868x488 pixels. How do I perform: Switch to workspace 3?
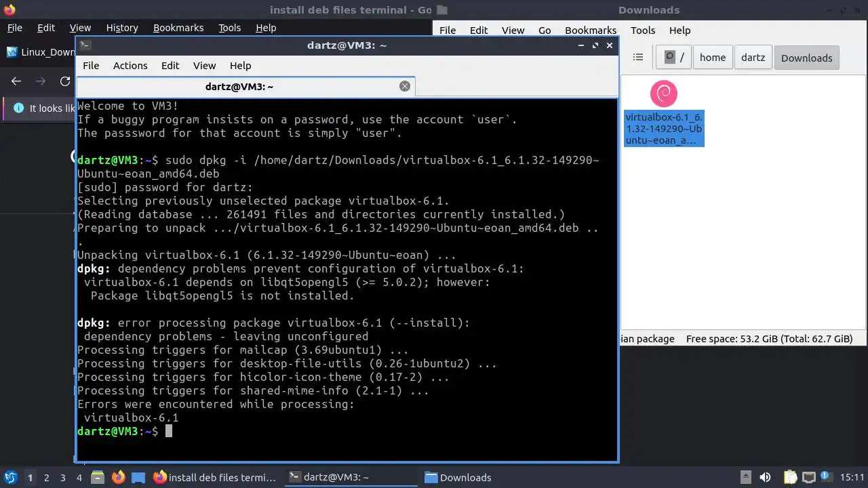pos(62,477)
